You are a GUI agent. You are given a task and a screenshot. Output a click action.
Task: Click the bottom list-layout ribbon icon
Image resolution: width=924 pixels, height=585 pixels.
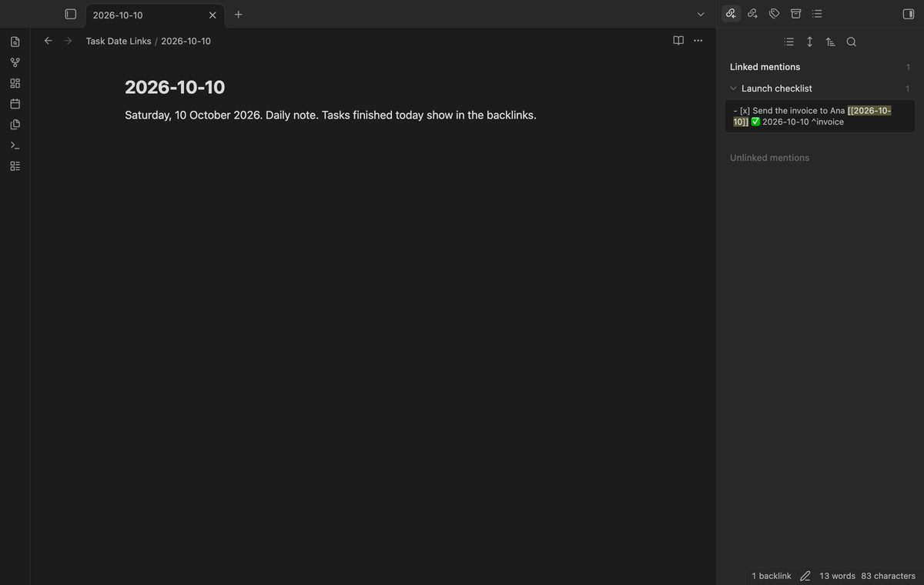[15, 166]
